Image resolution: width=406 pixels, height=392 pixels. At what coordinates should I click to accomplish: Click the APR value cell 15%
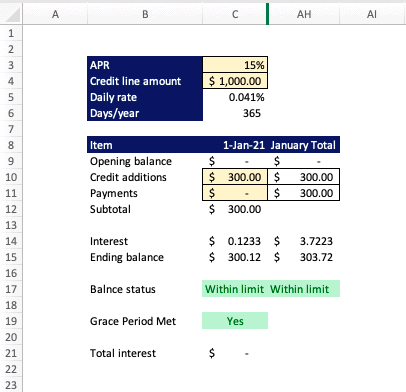235,65
